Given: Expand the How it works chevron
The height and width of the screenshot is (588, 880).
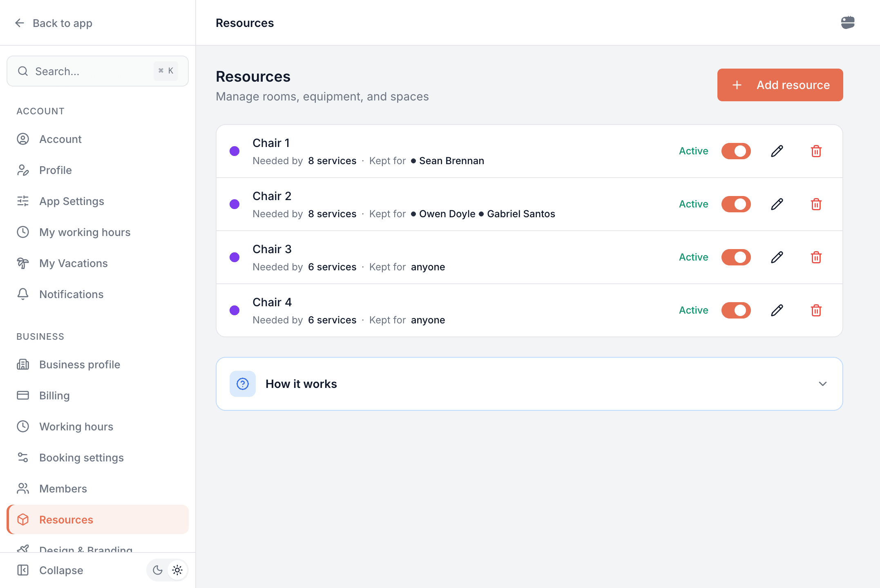Looking at the screenshot, I should 823,384.
